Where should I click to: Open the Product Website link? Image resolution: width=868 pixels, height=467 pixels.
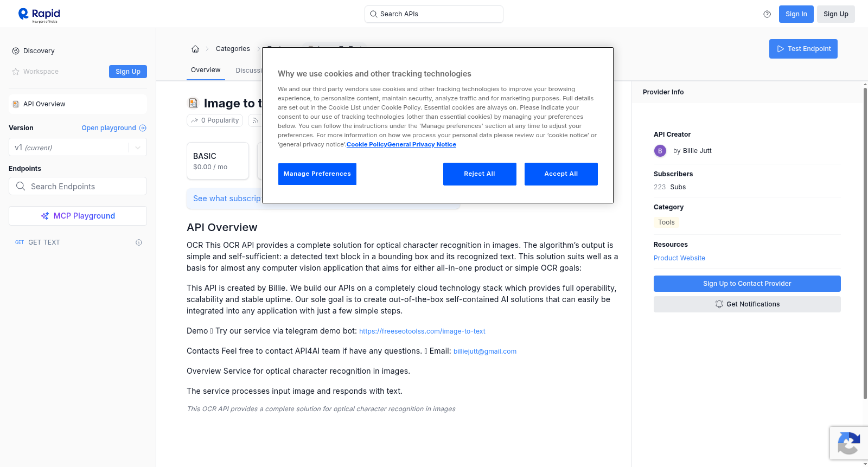pos(679,258)
